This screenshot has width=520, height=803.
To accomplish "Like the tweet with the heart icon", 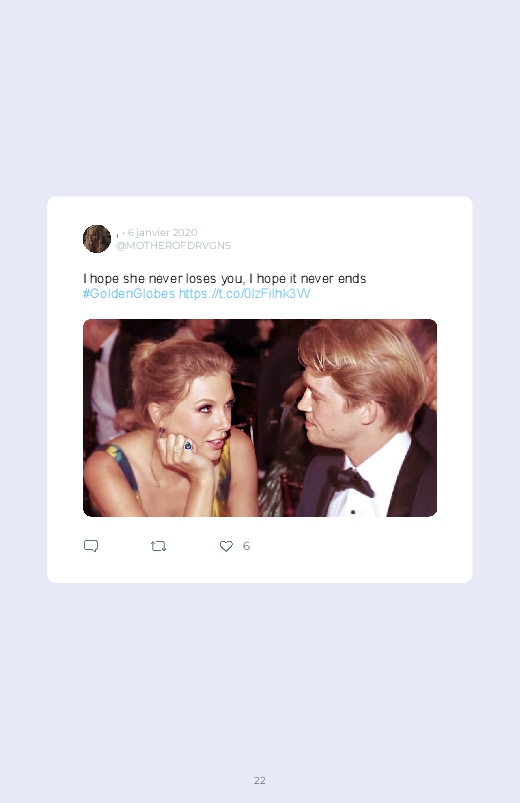I will 226,546.
